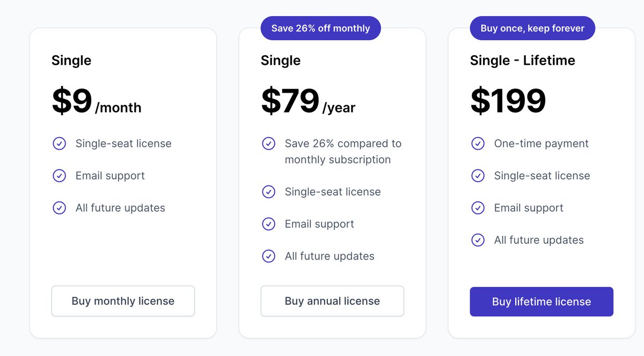
Task: Click the checkmark icon beside monthly Single-seat license
Action: (59, 144)
